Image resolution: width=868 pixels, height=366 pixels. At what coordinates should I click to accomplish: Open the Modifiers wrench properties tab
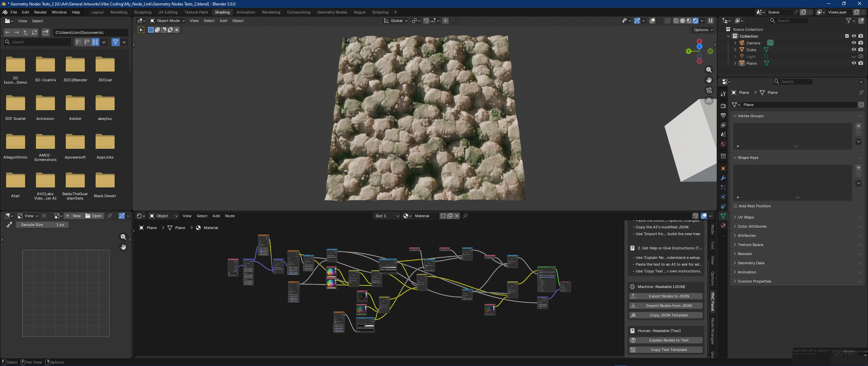click(723, 178)
